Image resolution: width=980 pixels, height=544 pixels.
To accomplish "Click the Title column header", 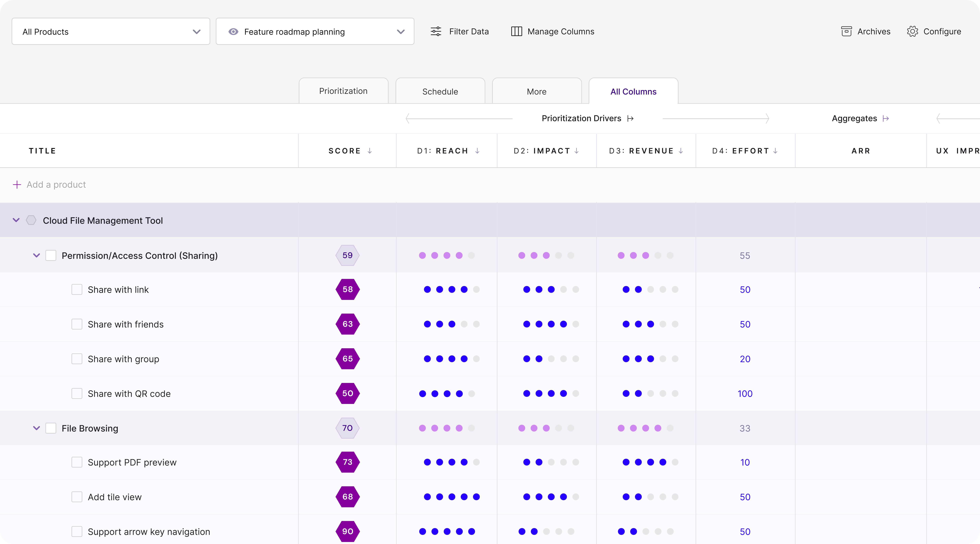I will [42, 151].
